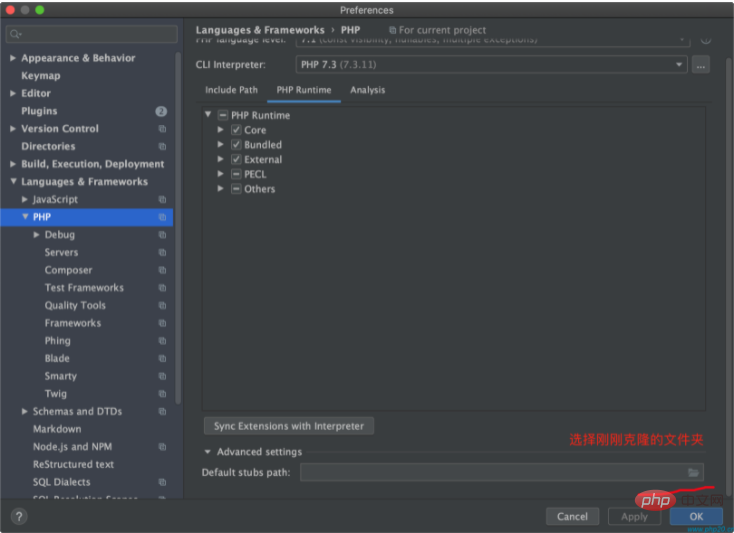Expand the Editor settings category
The image size is (734, 533).
tap(13, 94)
